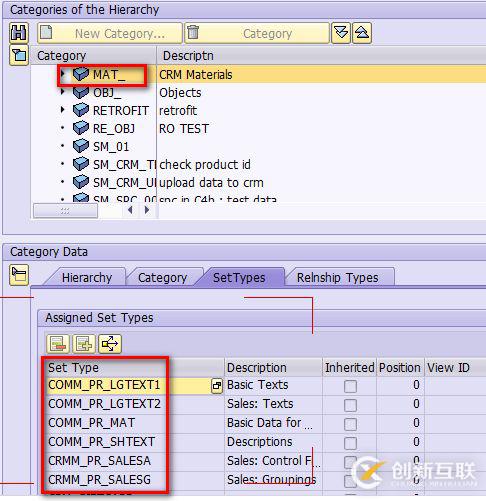
Task: Click the Position column header
Action: 400,368
